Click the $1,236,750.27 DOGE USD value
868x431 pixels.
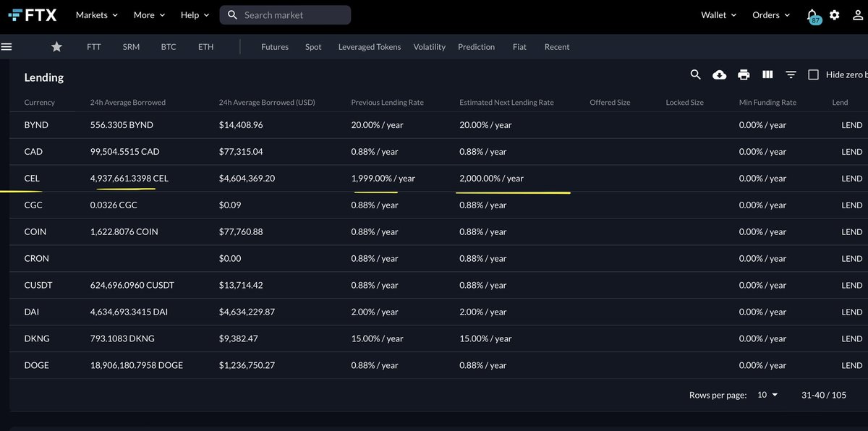coord(247,365)
